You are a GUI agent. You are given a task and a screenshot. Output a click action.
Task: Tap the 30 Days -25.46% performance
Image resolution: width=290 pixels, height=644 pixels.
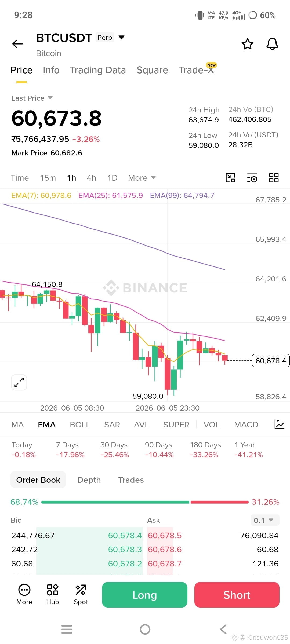tap(115, 449)
